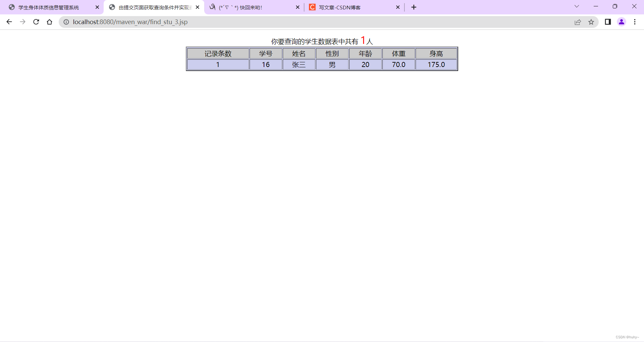Select the height cell 175.0
644x342 pixels.
[436, 65]
